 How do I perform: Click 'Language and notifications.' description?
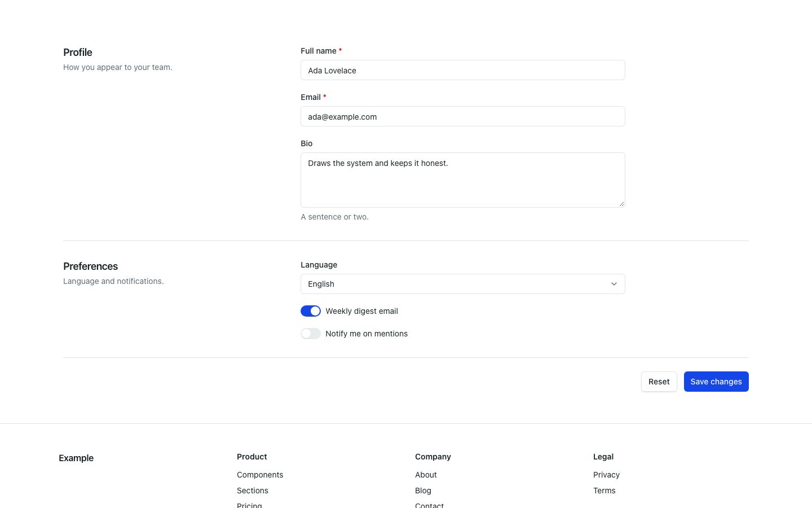pyautogui.click(x=113, y=281)
